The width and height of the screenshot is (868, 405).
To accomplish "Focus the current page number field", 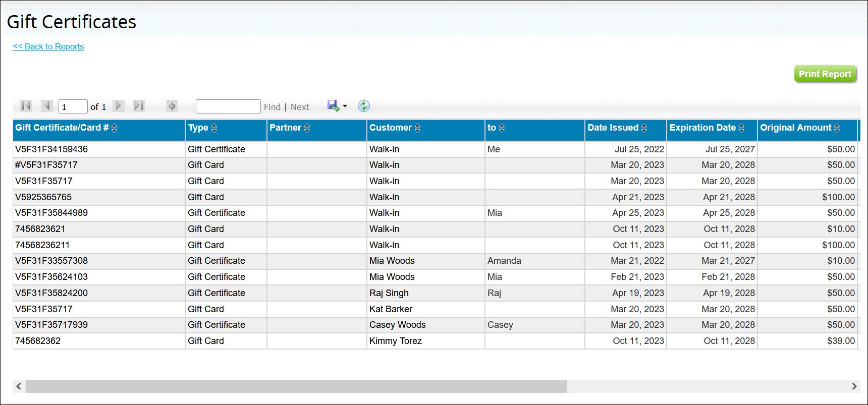I will pos(73,106).
